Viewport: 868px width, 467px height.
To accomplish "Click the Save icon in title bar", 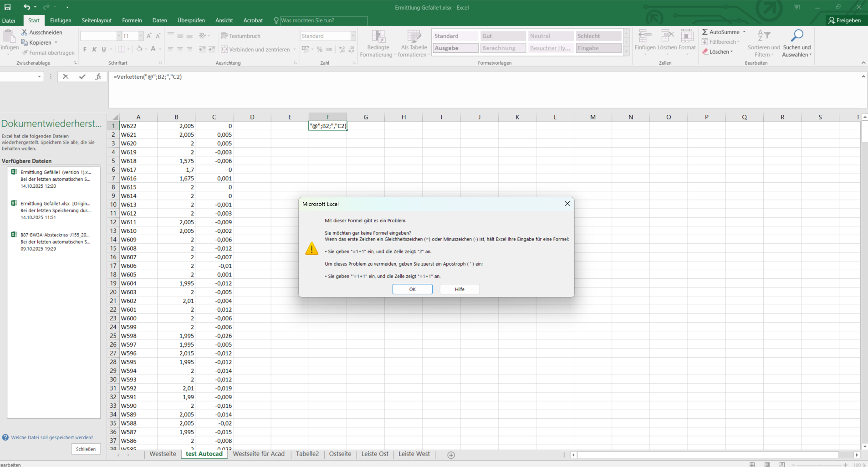I will coord(8,7).
